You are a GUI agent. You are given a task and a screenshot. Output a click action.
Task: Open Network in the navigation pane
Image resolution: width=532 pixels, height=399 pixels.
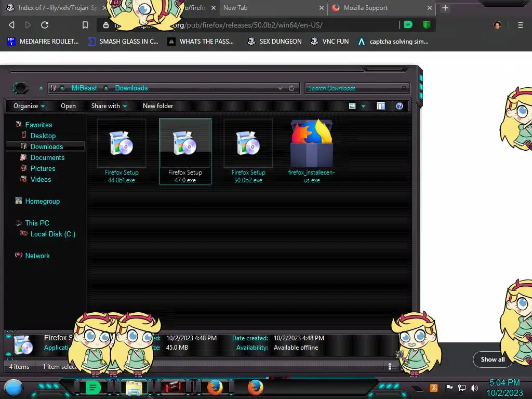(x=37, y=256)
